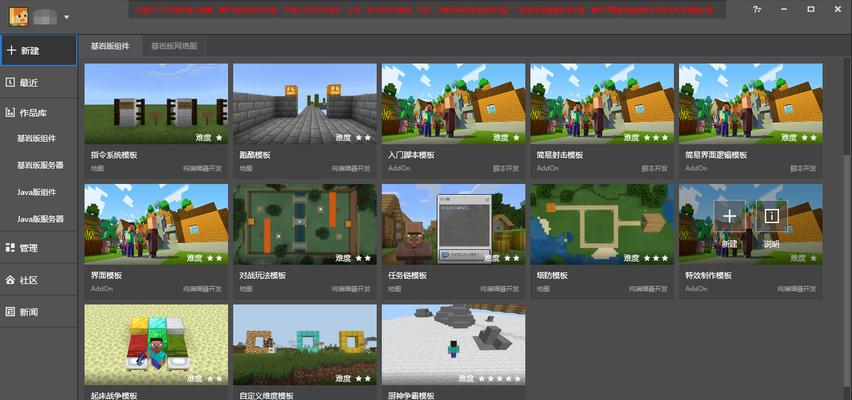Click the 新建 plus icon on 特效制作模板

click(x=729, y=216)
